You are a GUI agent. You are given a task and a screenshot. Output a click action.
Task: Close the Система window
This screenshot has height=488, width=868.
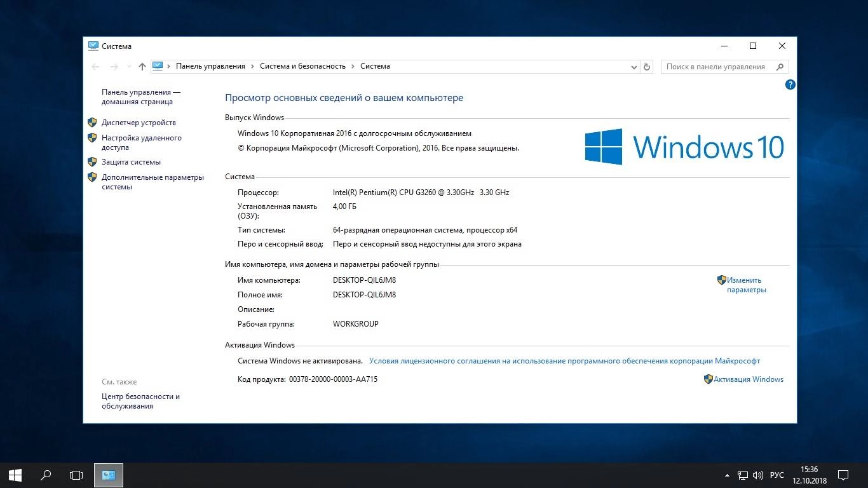[782, 46]
